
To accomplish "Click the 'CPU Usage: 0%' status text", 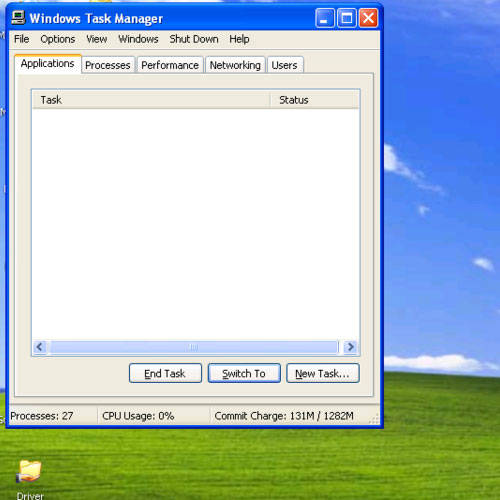I will 138,416.
